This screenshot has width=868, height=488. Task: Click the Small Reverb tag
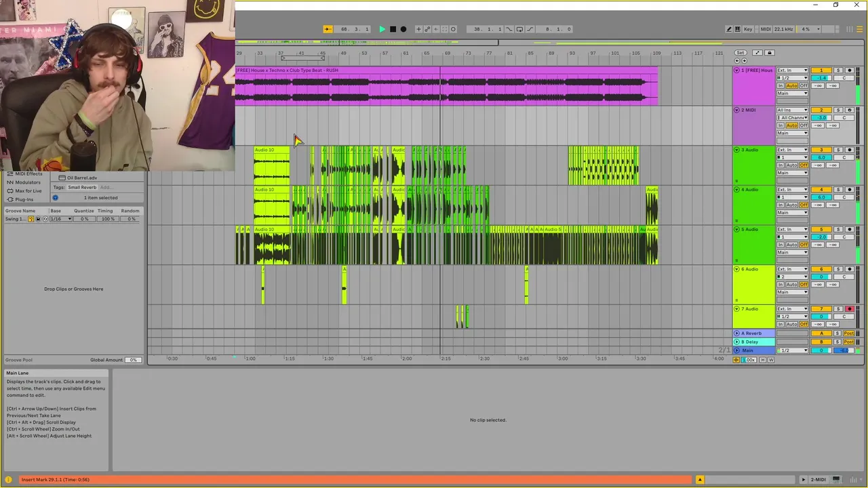coord(82,187)
